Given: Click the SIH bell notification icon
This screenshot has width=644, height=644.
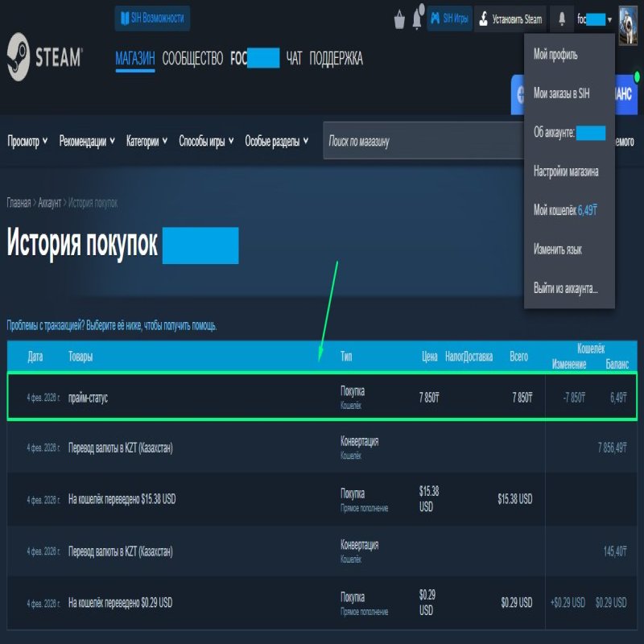Looking at the screenshot, I should [x=417, y=18].
